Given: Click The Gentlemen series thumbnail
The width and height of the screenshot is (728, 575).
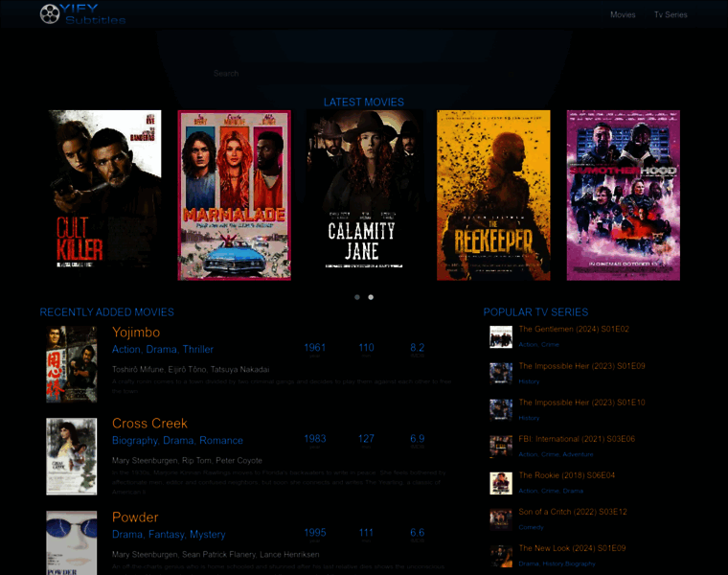Looking at the screenshot, I should point(501,336).
